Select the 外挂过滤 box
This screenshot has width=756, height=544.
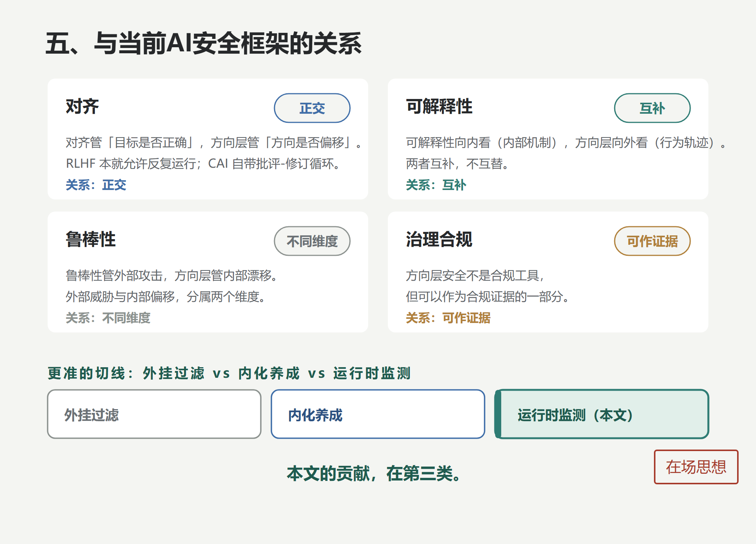[154, 414]
